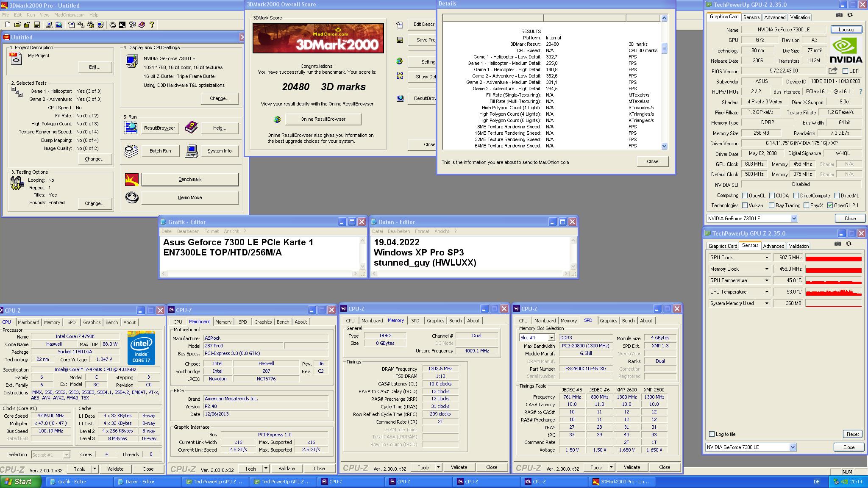Image resolution: width=868 pixels, height=488 pixels.
Task: Click the Online ResultBrowser button
Action: tap(323, 119)
